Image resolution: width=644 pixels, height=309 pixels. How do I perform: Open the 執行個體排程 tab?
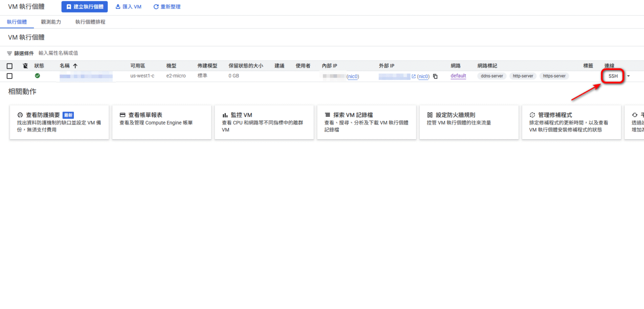click(89, 21)
